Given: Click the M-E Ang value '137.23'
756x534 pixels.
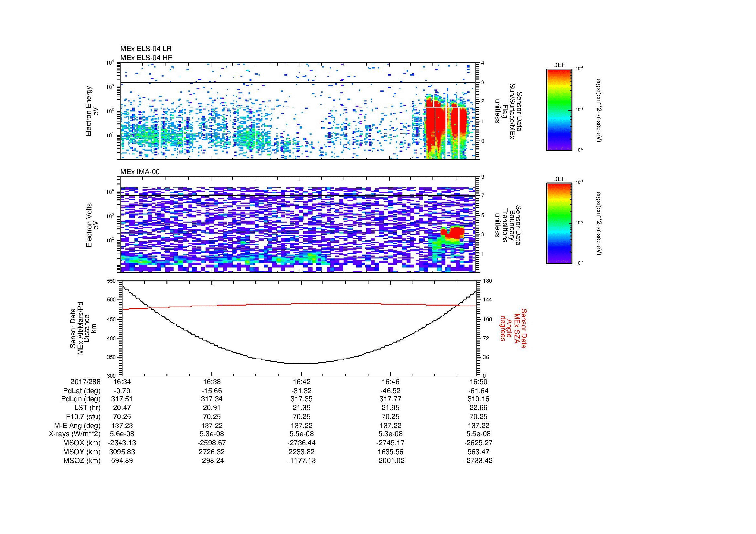Looking at the screenshot, I should pyautogui.click(x=122, y=425).
